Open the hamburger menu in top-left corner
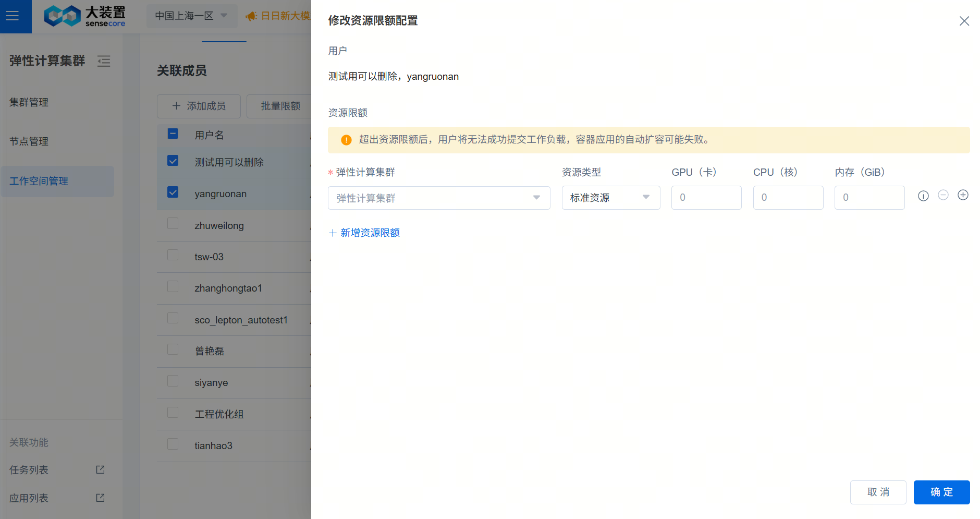 click(13, 16)
